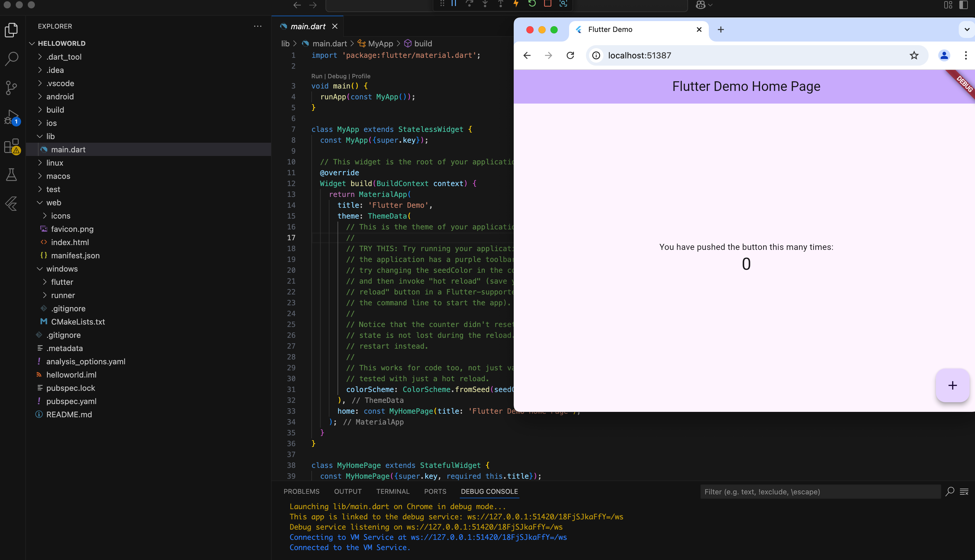975x560 pixels.
Task: Open the Run and Debug view
Action: tap(11, 117)
